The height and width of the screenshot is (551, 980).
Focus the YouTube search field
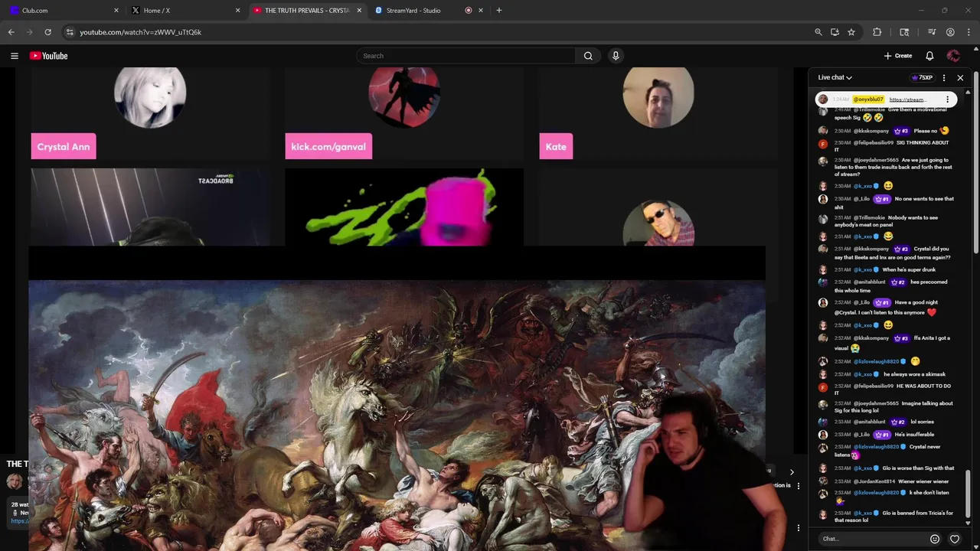[x=465, y=56]
